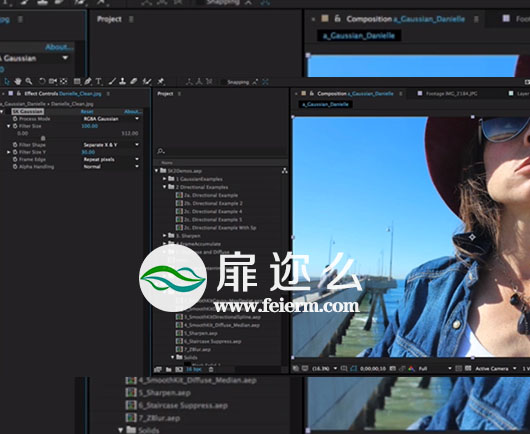530x434 pixels.
Task: Select the Zoom magnifier tool
Action: (x=29, y=81)
